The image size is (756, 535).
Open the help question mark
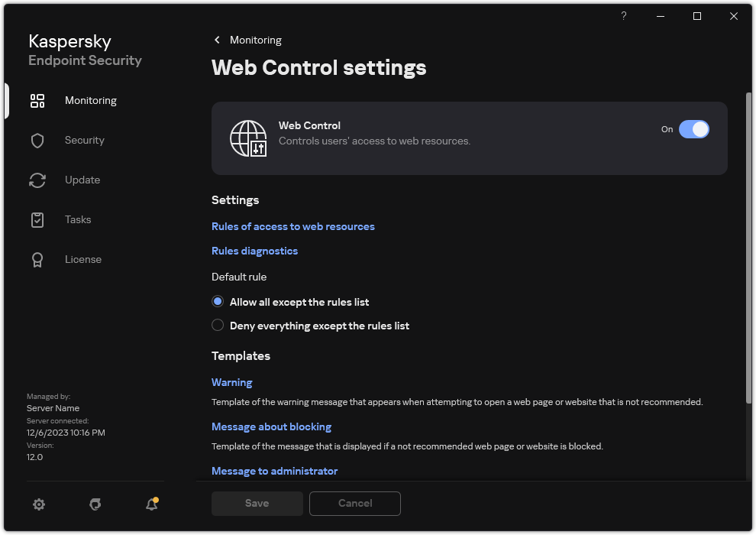tap(623, 16)
